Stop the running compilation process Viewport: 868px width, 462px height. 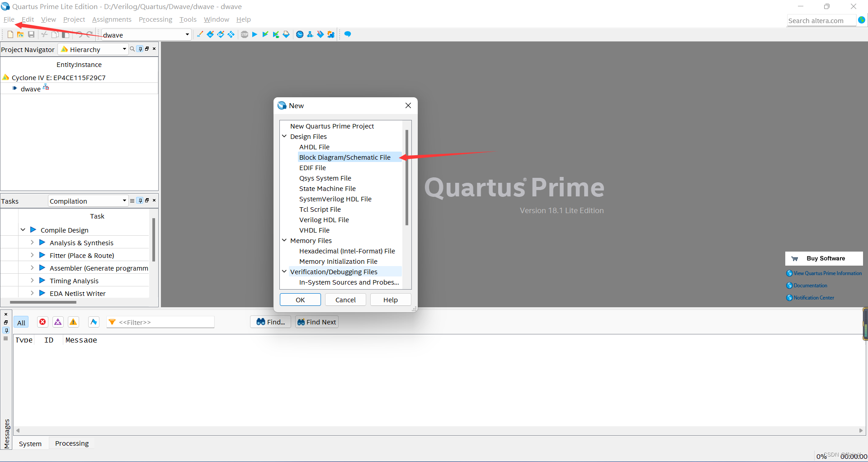[244, 34]
